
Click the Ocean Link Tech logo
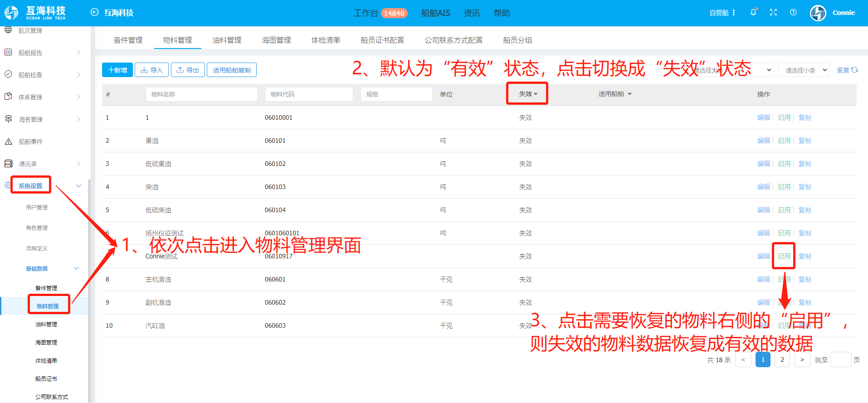pos(35,13)
